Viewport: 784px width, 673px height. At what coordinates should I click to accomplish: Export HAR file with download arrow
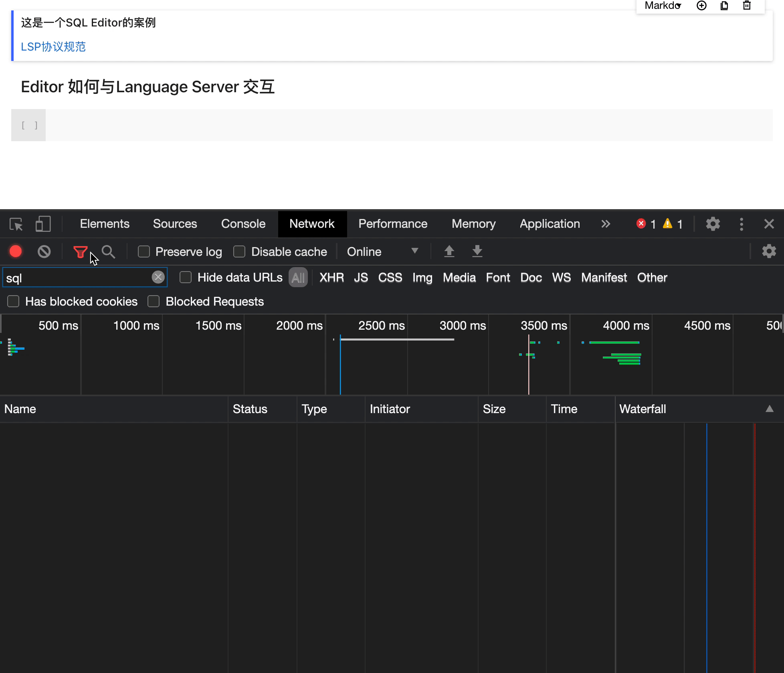coord(477,251)
